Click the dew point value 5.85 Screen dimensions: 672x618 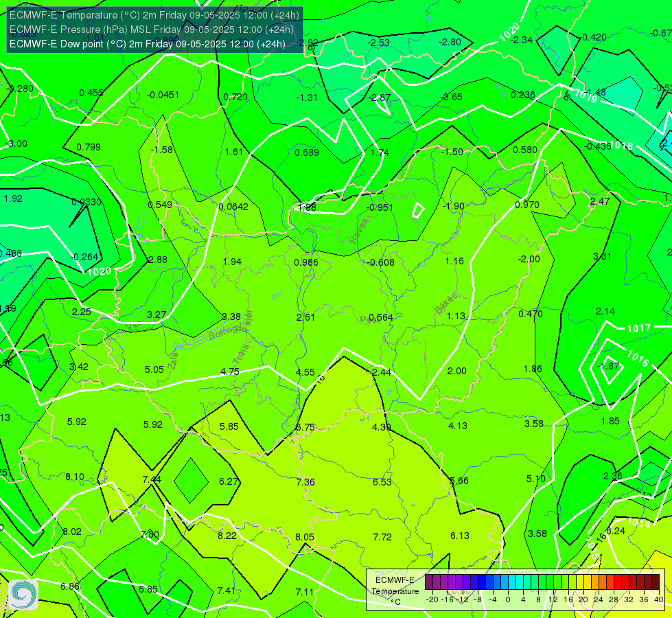[x=229, y=426]
